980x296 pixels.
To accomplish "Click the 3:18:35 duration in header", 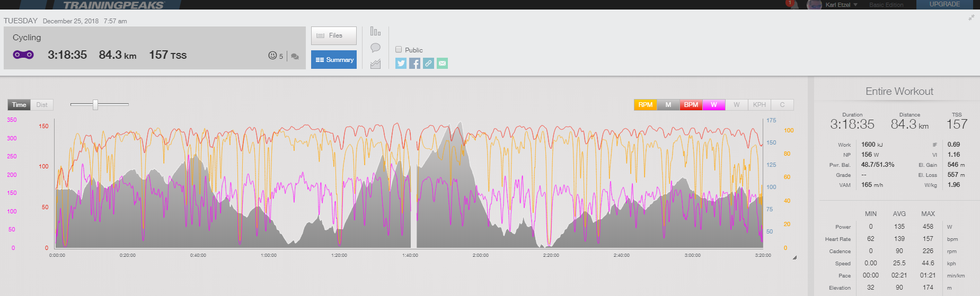I will [x=67, y=55].
